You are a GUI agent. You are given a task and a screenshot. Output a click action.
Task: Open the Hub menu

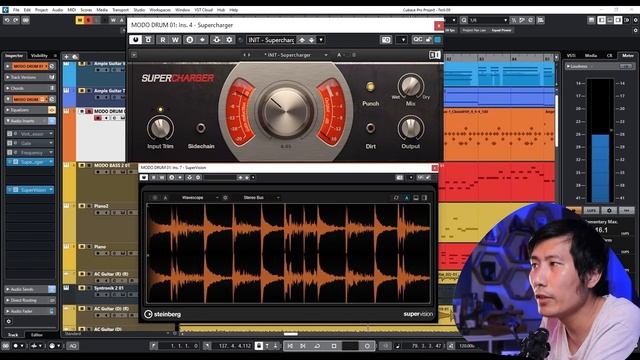[221, 10]
